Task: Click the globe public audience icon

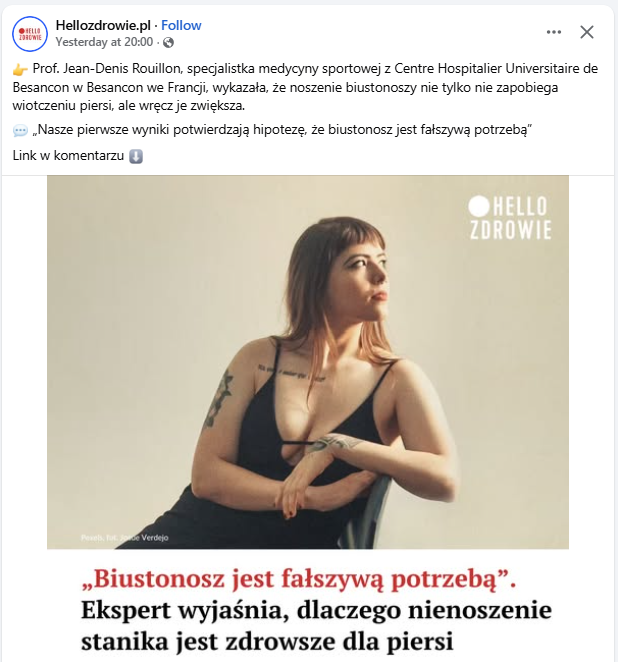Action: (x=168, y=42)
